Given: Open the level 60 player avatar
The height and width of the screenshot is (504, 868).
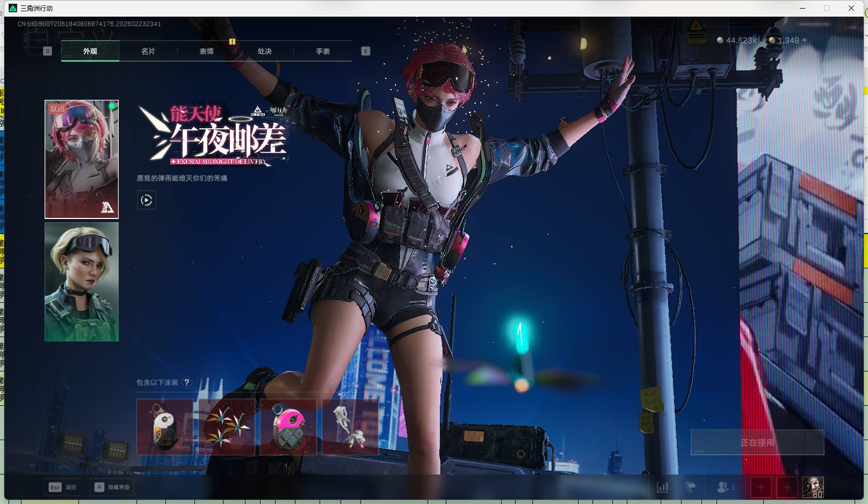Looking at the screenshot, I should [813, 487].
